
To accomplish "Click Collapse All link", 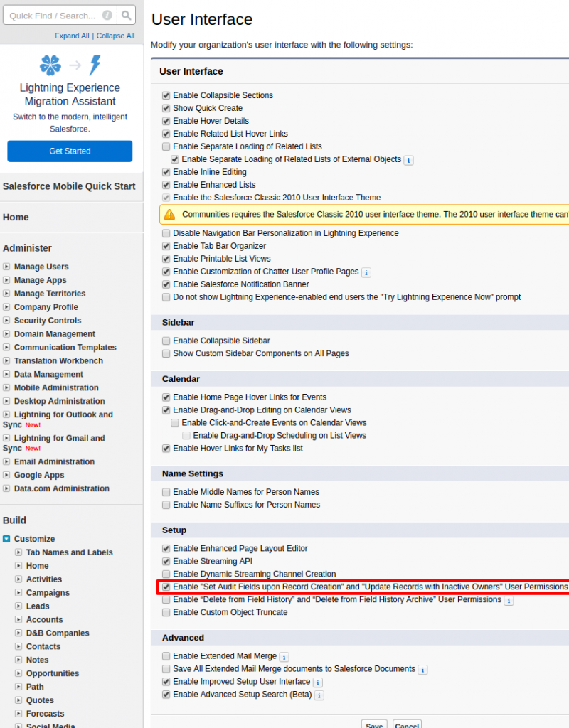I will point(115,36).
